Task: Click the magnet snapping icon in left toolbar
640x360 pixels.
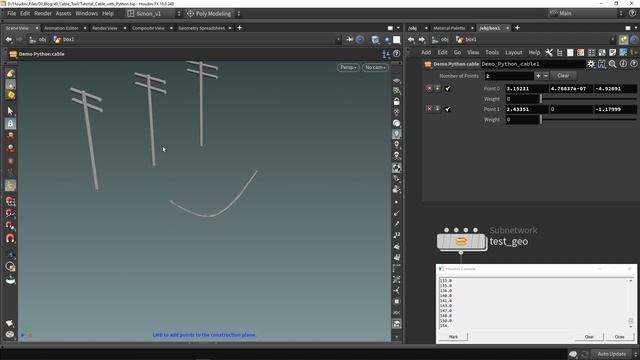Action: pos(11,238)
